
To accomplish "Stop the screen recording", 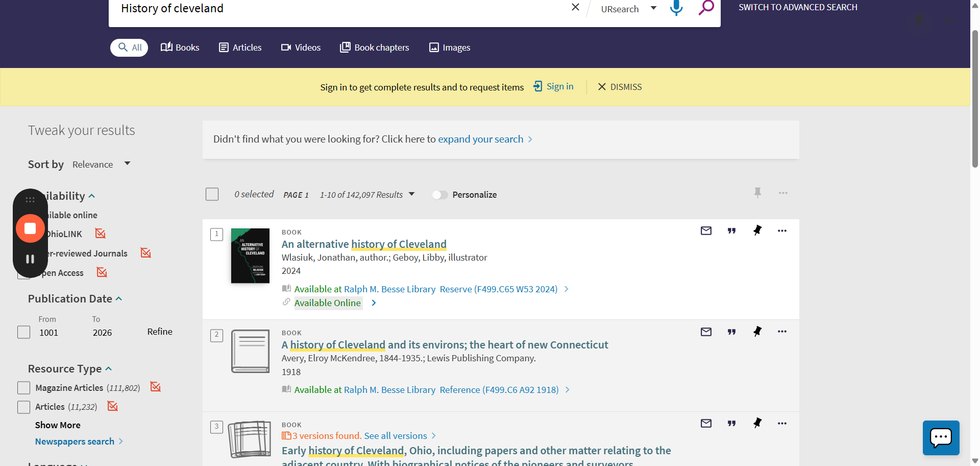I will 30,228.
